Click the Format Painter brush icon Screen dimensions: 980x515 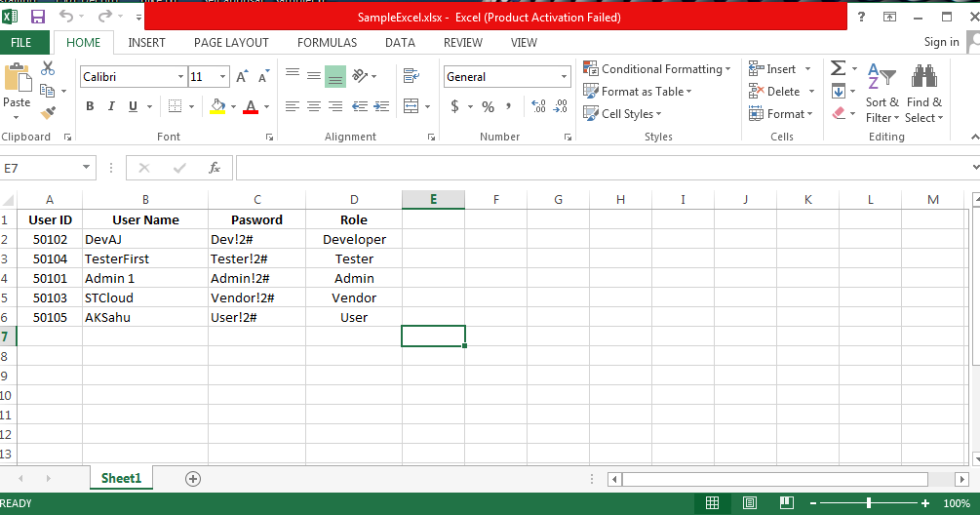tap(48, 113)
